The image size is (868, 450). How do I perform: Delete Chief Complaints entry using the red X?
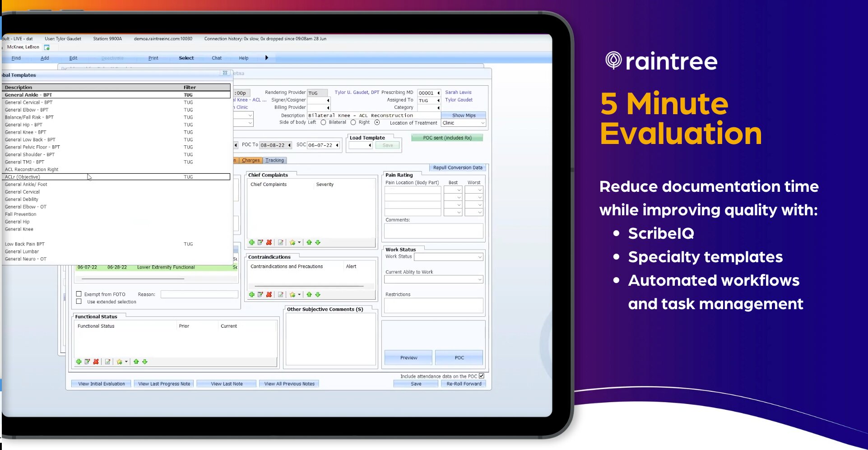click(x=269, y=243)
